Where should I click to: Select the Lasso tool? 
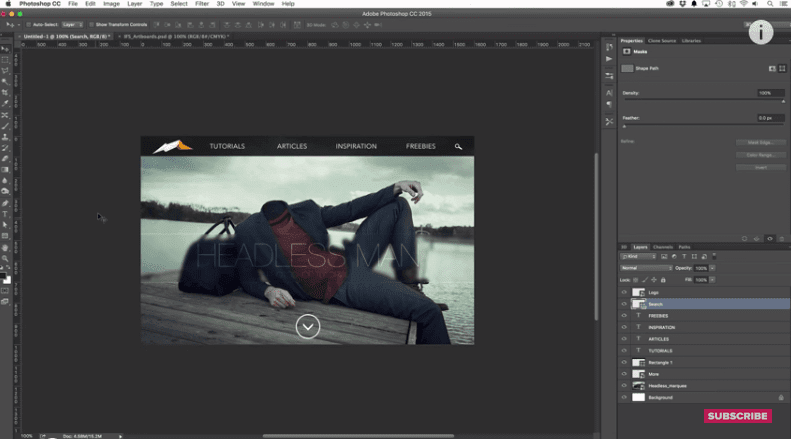pyautogui.click(x=5, y=71)
